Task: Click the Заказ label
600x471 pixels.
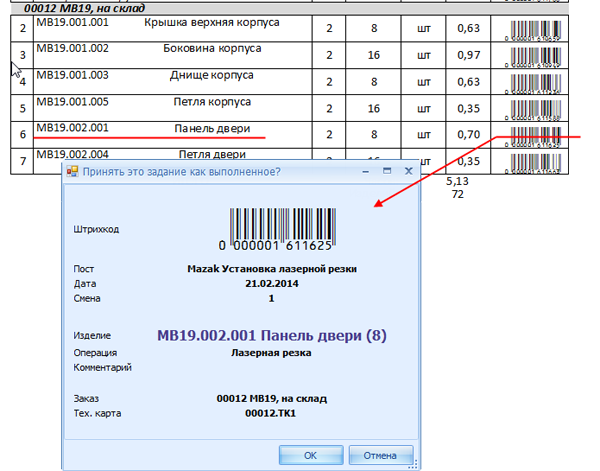Action: click(x=86, y=399)
